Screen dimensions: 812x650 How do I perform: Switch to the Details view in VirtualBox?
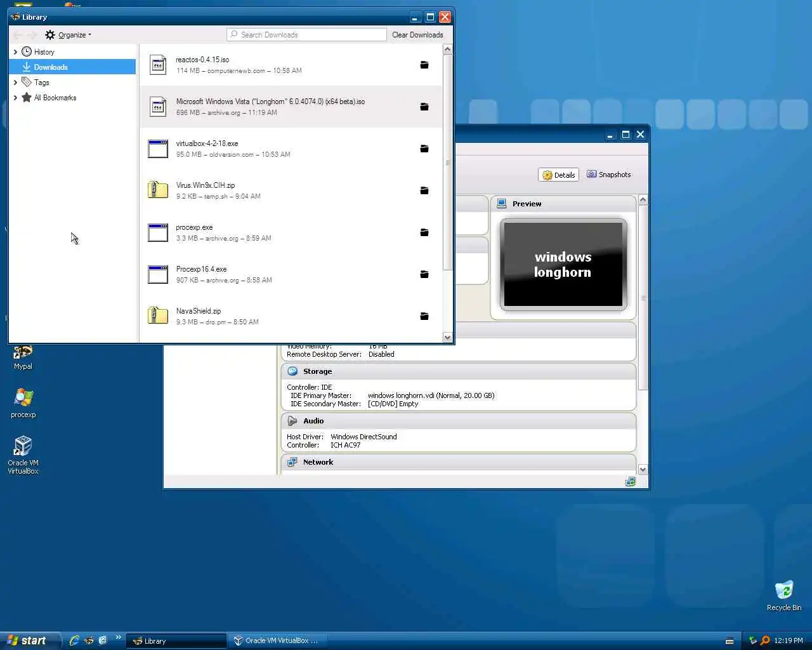point(558,175)
